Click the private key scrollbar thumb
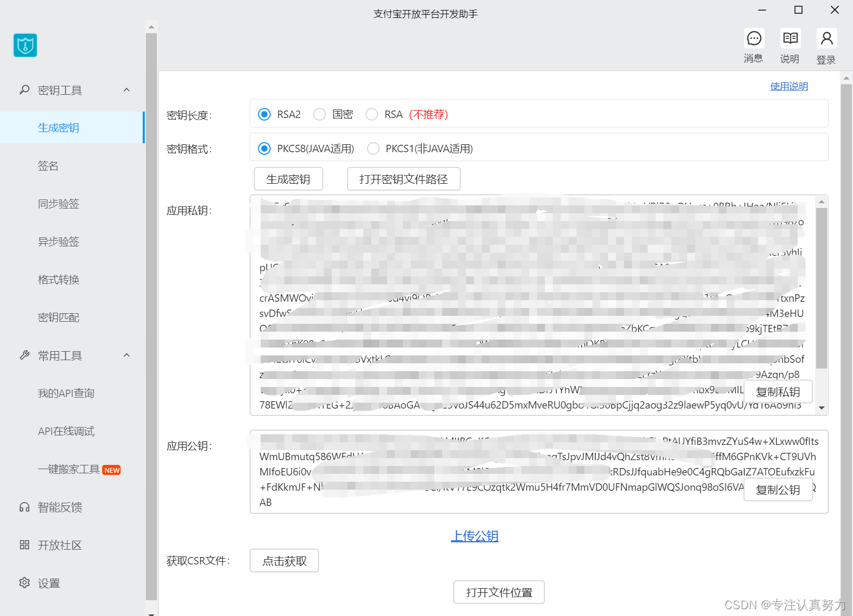Screen dimensions: 853x616 tap(821, 288)
